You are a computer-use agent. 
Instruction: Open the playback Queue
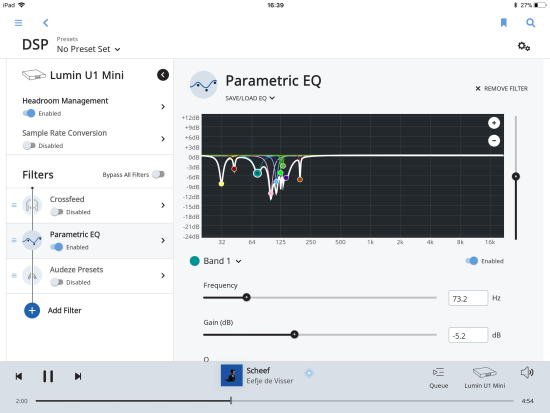[438, 378]
